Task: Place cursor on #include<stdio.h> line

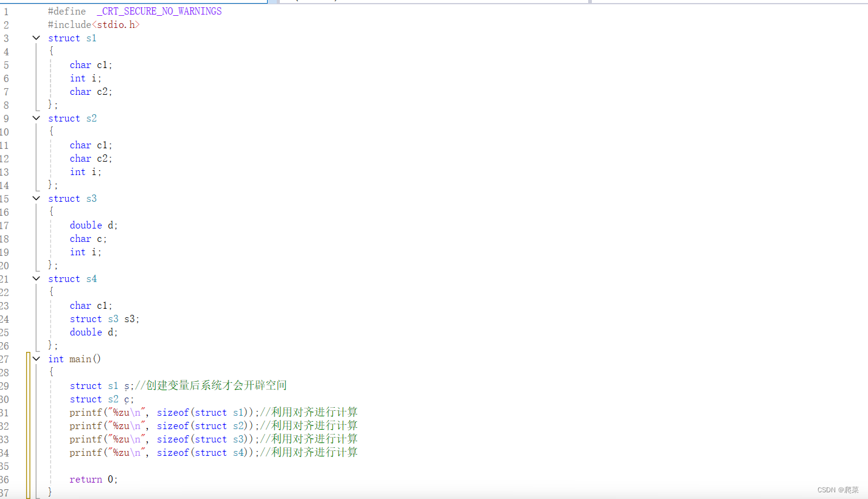Action: [94, 24]
